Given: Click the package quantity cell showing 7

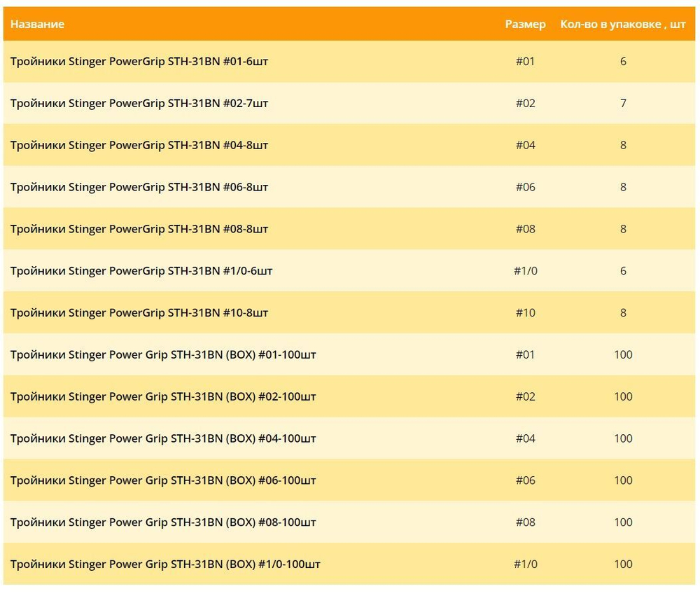Looking at the screenshot, I should pos(623,103).
